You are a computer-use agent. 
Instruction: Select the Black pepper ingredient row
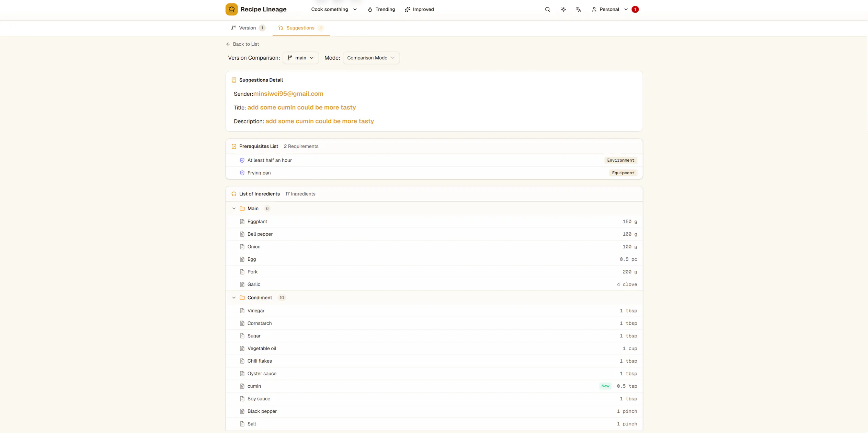click(x=434, y=411)
